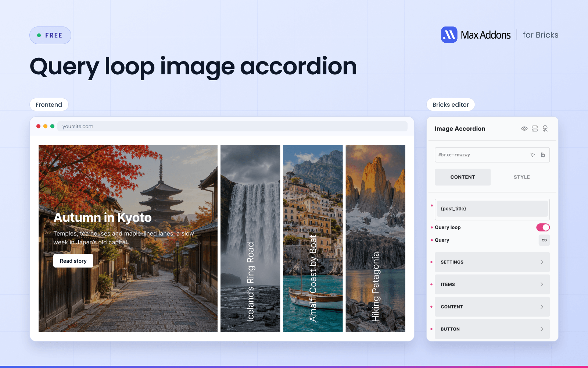Click the Frontend label pill
The width and height of the screenshot is (588, 368).
coord(49,105)
